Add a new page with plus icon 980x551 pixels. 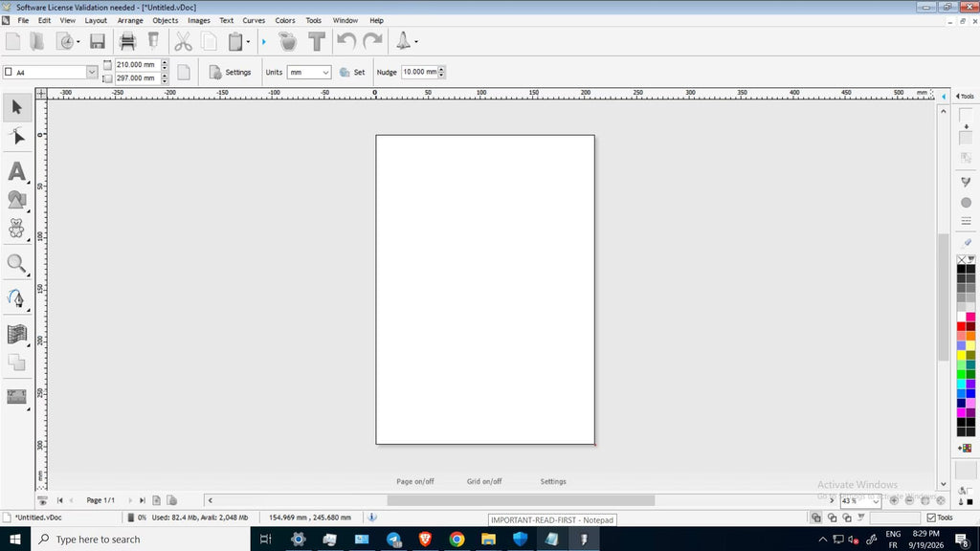click(x=157, y=500)
